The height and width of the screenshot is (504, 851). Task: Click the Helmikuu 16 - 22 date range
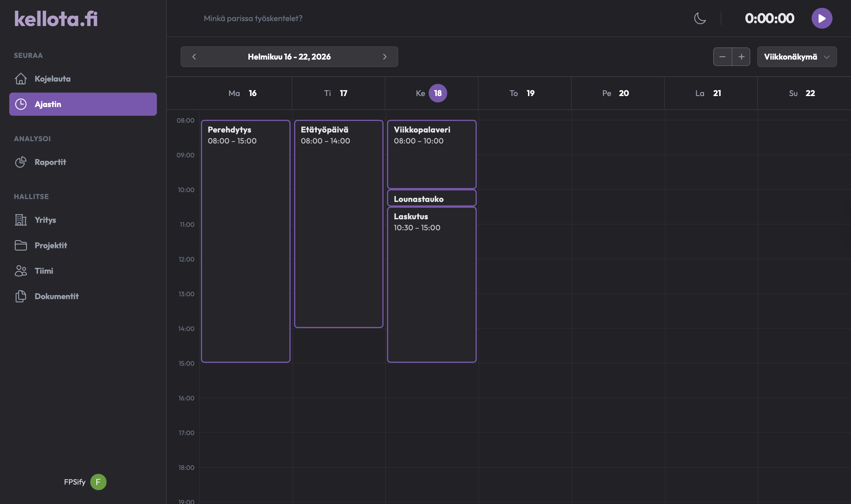[x=289, y=57]
